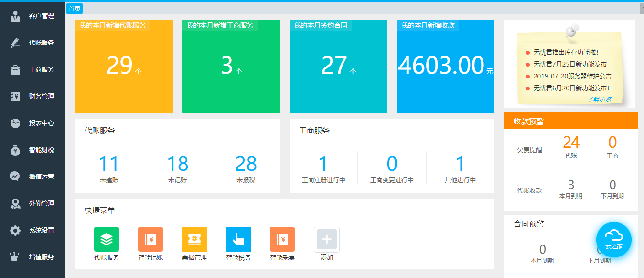This screenshot has height=278, width=644.
Task: Open notice 无忧君推出库存功能啦!
Action: [x=566, y=52]
